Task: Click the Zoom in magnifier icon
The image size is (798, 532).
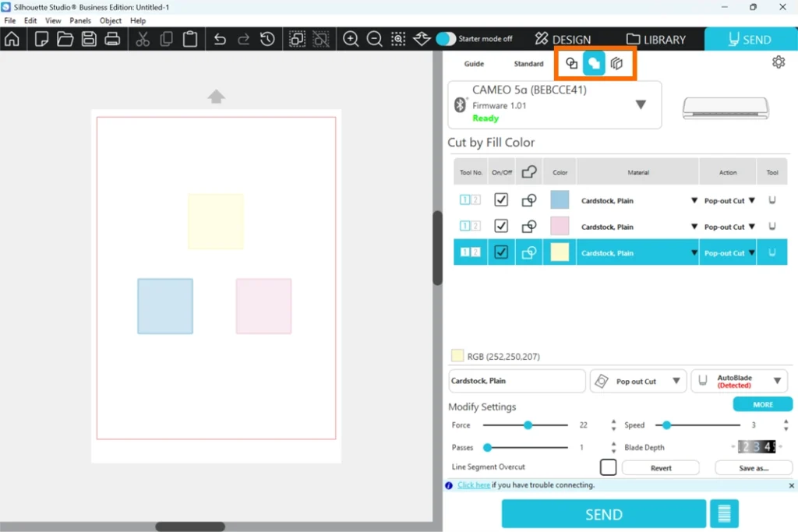Action: pos(351,39)
